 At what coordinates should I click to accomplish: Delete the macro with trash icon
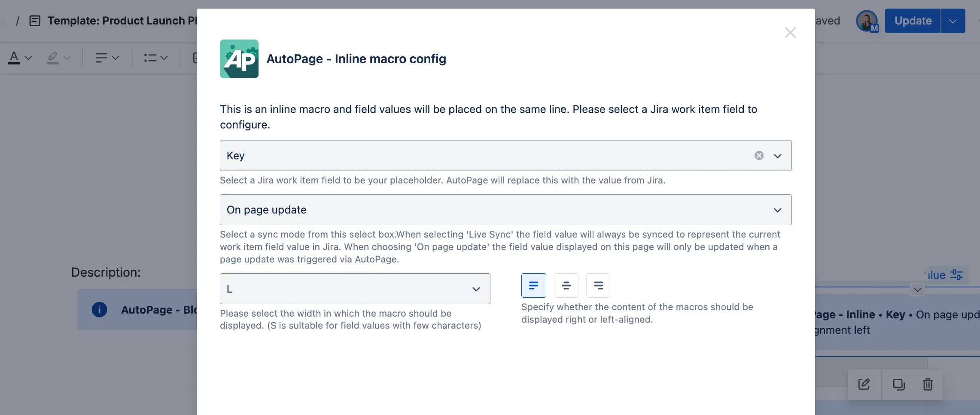tap(928, 384)
